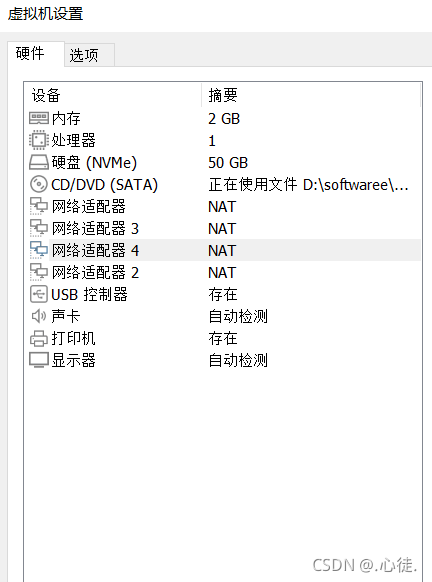432x582 pixels.
Task: Click the hard disk icon beside 硬盘 (NVMe)
Action: click(39, 163)
